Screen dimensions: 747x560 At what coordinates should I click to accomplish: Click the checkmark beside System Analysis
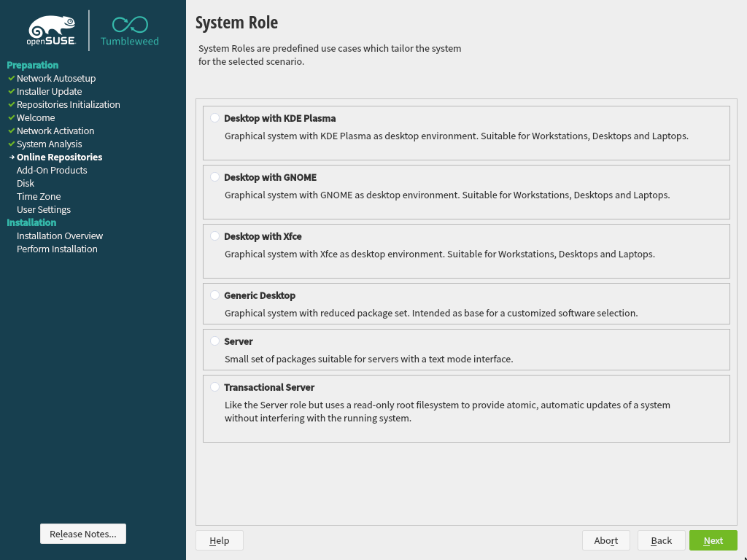click(x=11, y=144)
